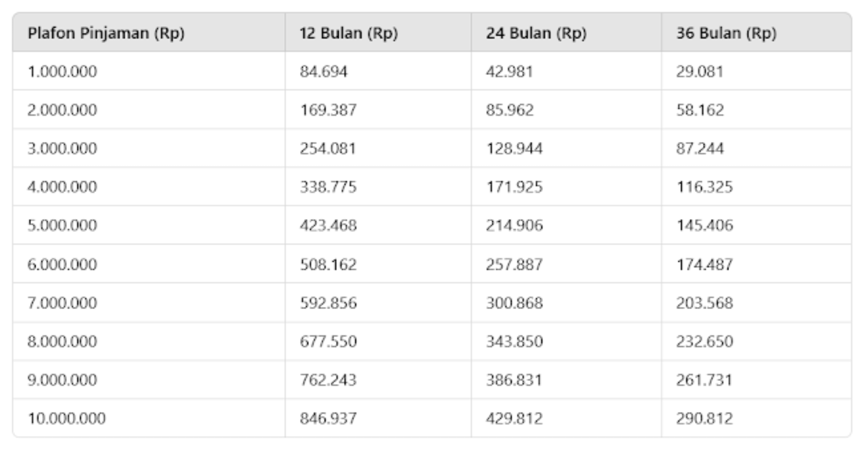Image resolution: width=868 pixels, height=459 pixels.
Task: Select the 6.000.000 loan amount cell
Action: (62, 264)
